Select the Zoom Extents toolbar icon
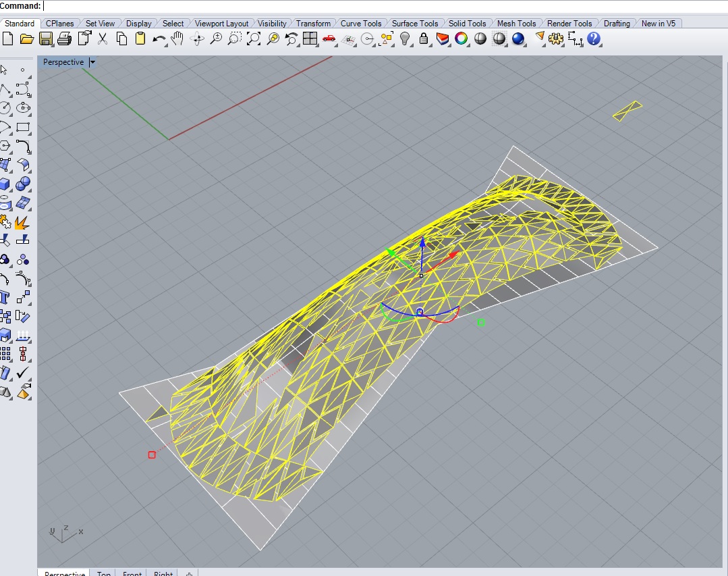The width and height of the screenshot is (728, 576). (253, 38)
